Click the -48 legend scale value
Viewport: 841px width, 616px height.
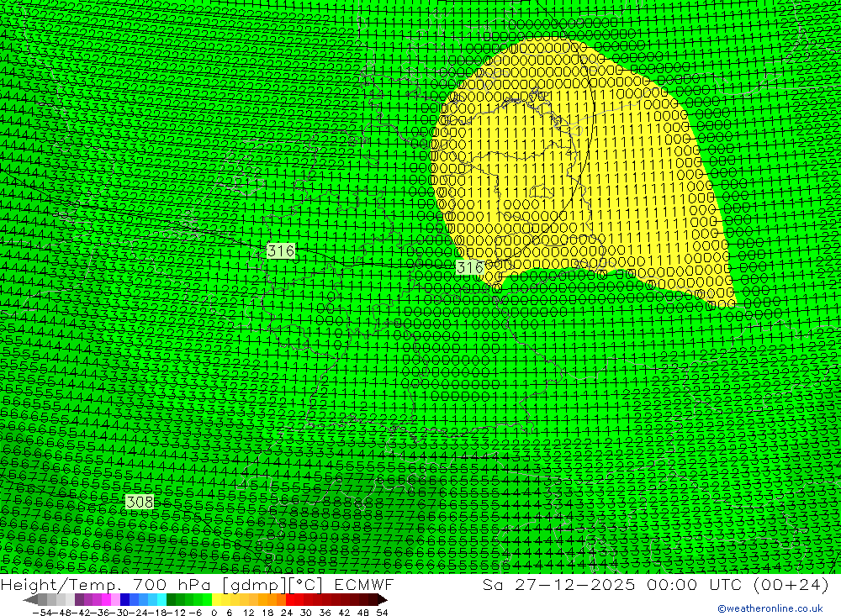click(62, 613)
